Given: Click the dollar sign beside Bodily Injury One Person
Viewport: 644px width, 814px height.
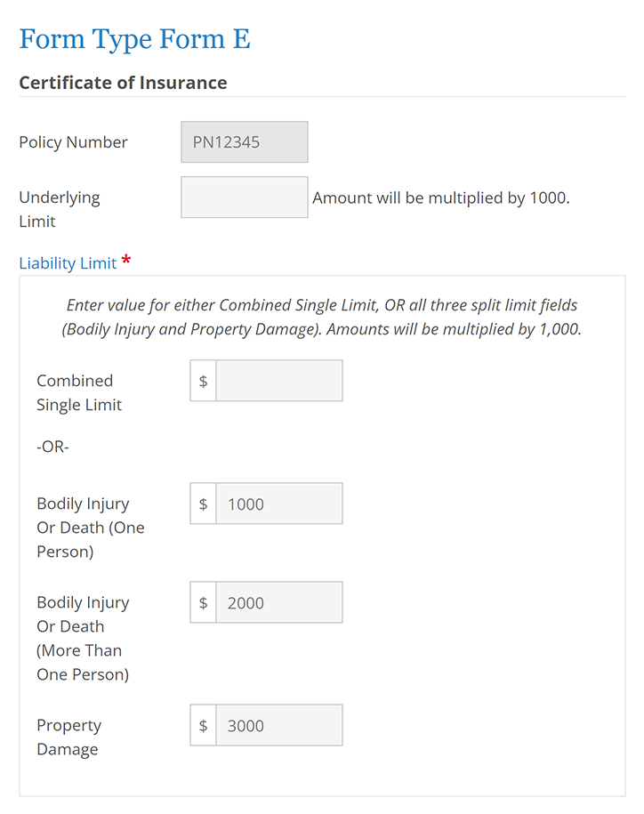Looking at the screenshot, I should point(202,503).
